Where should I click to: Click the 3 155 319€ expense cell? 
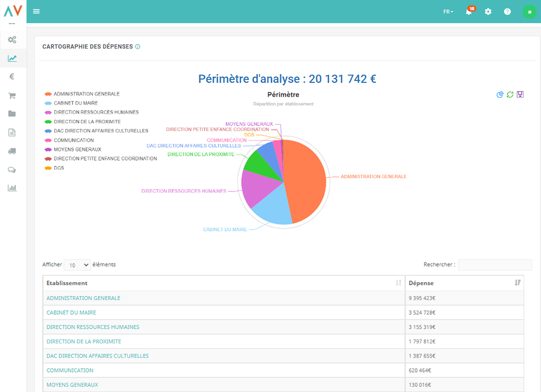464,327
